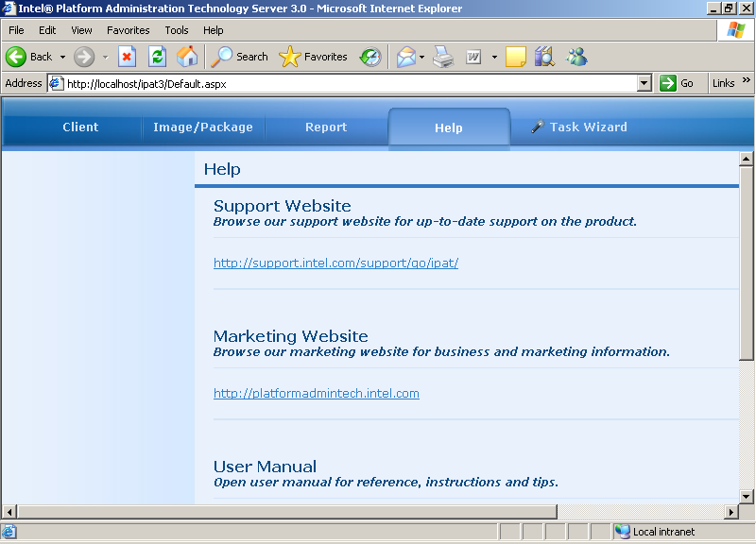Screen dimensions: 756x544
Task: Open the Forward history dropdown arrow
Action: tap(105, 57)
